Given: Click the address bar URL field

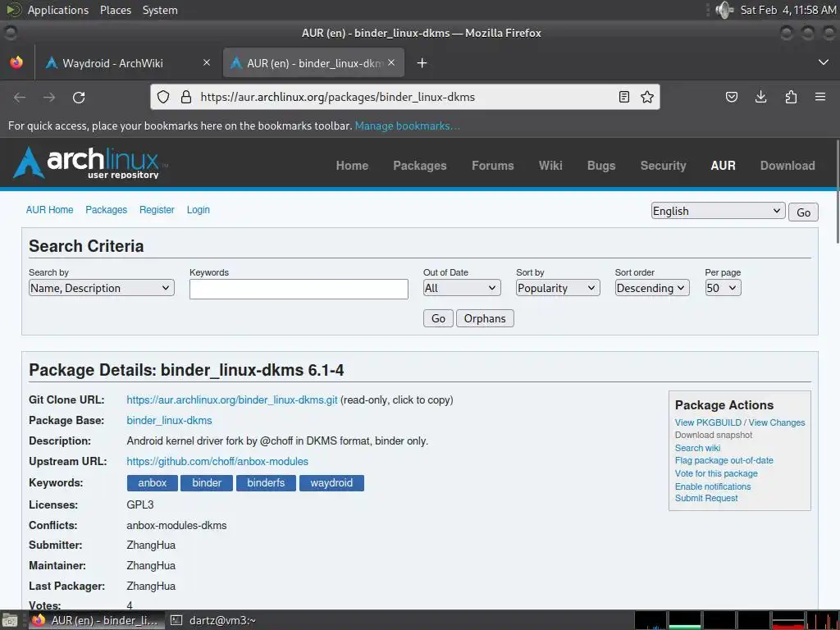Looking at the screenshot, I should [404, 97].
